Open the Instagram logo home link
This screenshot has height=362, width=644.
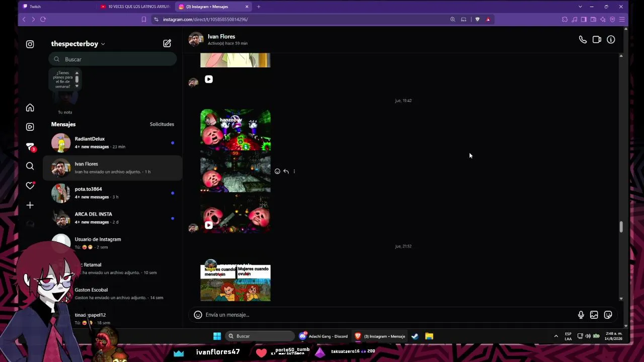coord(30,44)
